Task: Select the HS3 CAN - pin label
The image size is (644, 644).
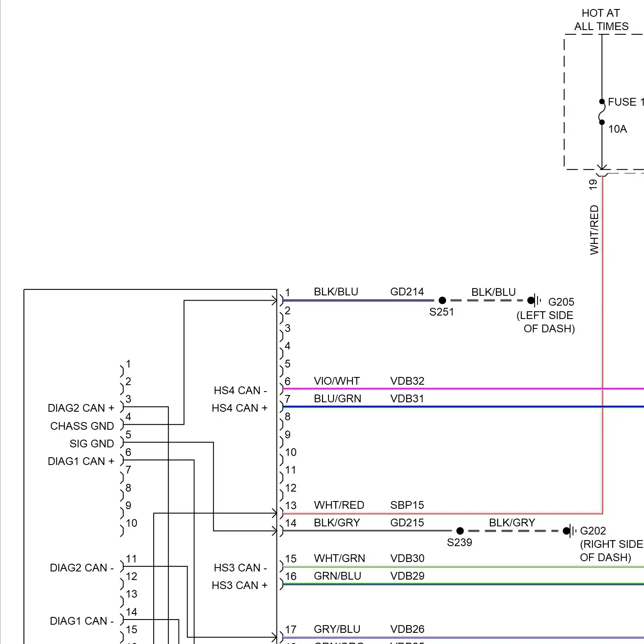Action: click(240, 568)
